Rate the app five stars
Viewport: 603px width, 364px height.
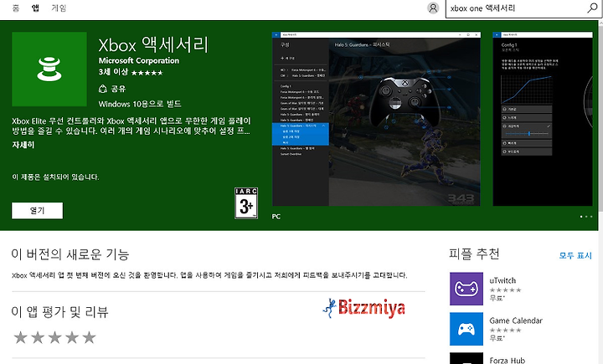(x=89, y=337)
